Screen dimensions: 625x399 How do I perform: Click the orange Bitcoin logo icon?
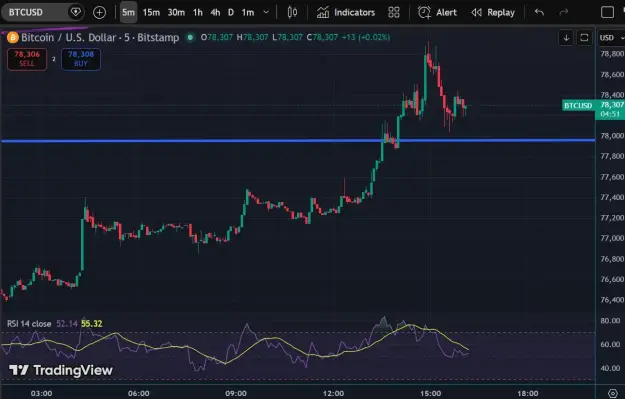(13, 37)
